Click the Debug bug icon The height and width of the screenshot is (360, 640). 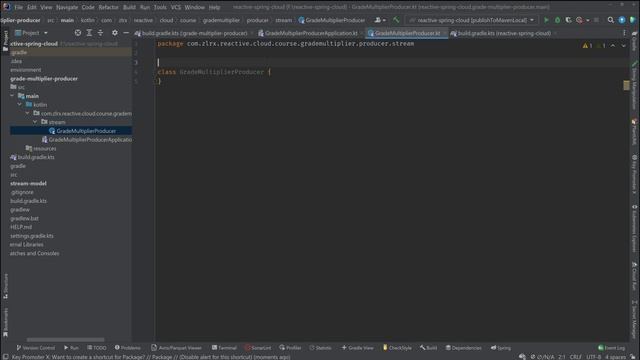pyautogui.click(x=557, y=20)
